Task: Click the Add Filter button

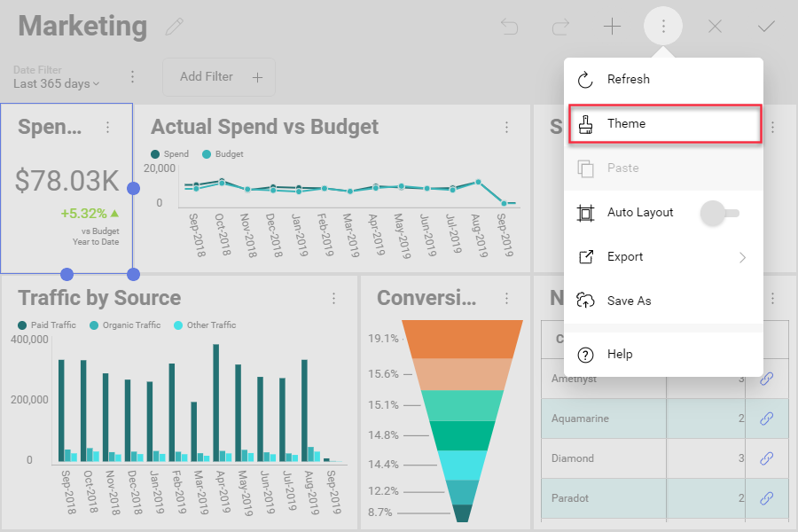Action: point(218,77)
